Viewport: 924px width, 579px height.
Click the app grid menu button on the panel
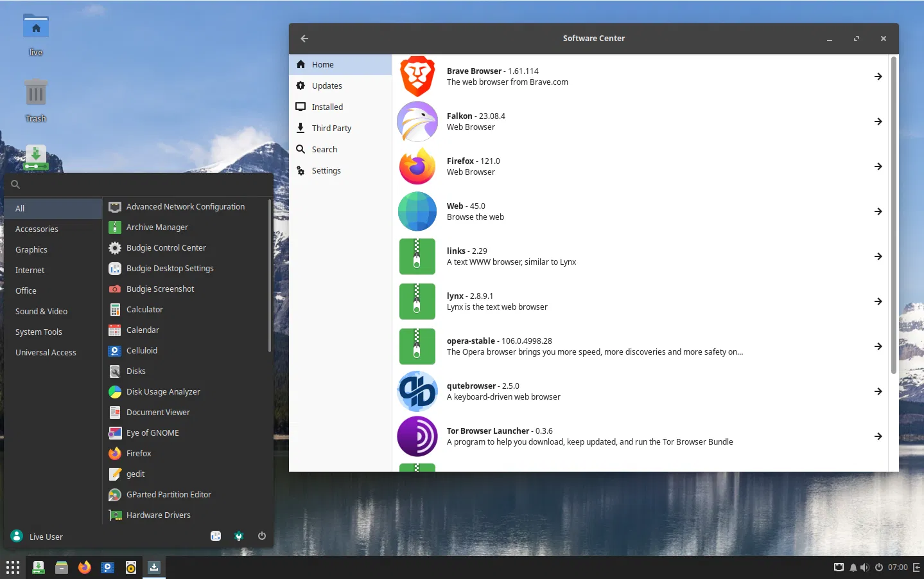[x=13, y=567]
